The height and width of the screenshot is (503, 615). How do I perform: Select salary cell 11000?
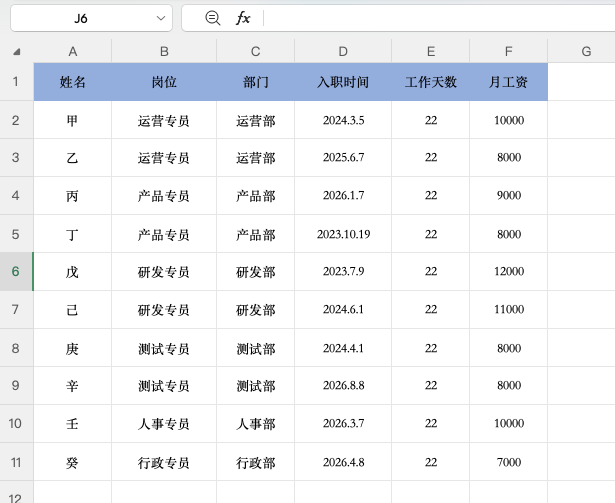[508, 310]
